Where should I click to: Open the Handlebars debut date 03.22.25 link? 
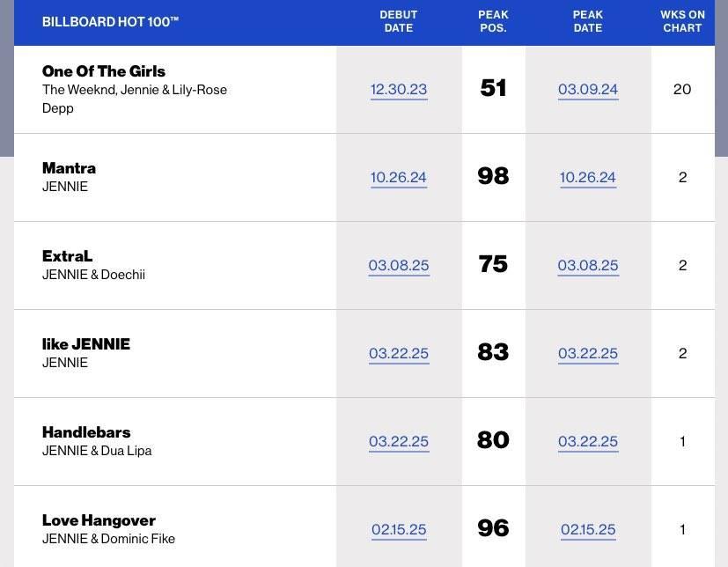(399, 441)
